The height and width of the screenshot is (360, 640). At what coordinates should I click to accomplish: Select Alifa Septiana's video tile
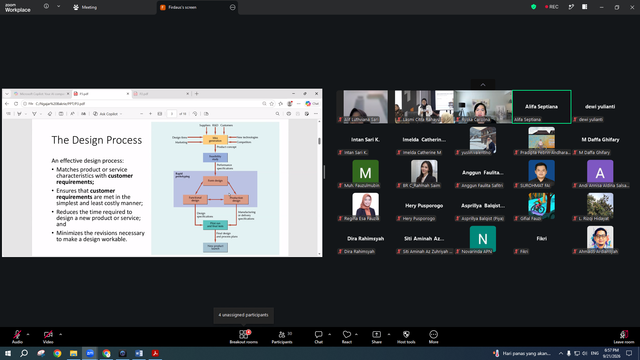click(x=542, y=107)
